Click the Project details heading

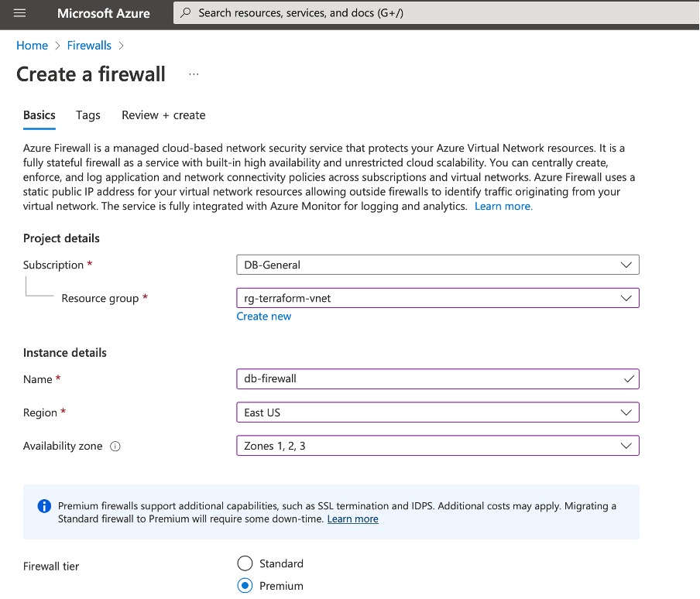[x=61, y=238]
